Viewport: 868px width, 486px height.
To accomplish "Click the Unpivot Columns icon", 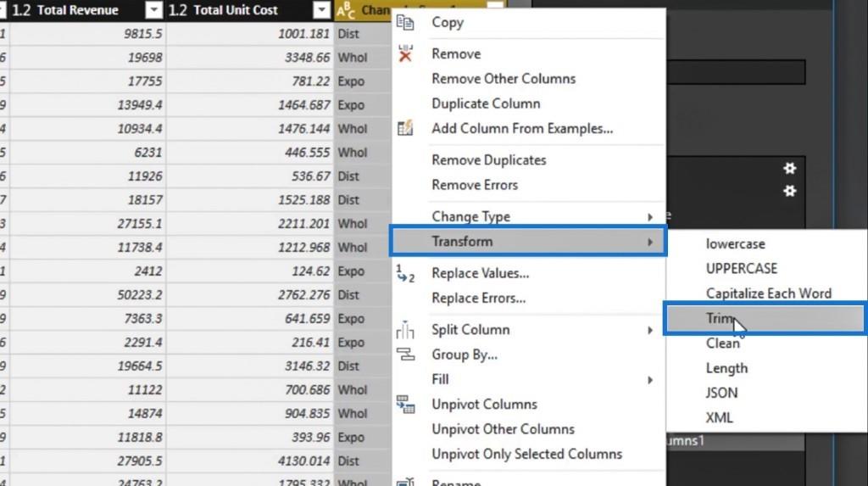I will click(405, 404).
